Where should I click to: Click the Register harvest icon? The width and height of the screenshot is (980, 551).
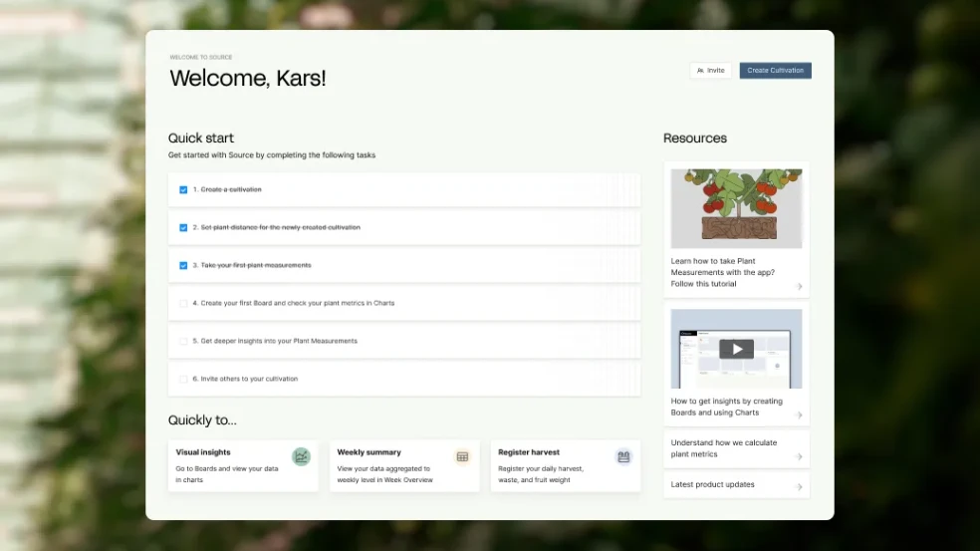(623, 456)
